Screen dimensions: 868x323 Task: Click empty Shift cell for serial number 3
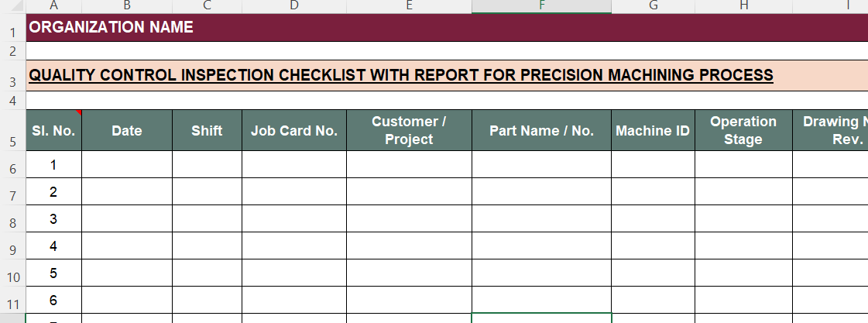point(207,219)
